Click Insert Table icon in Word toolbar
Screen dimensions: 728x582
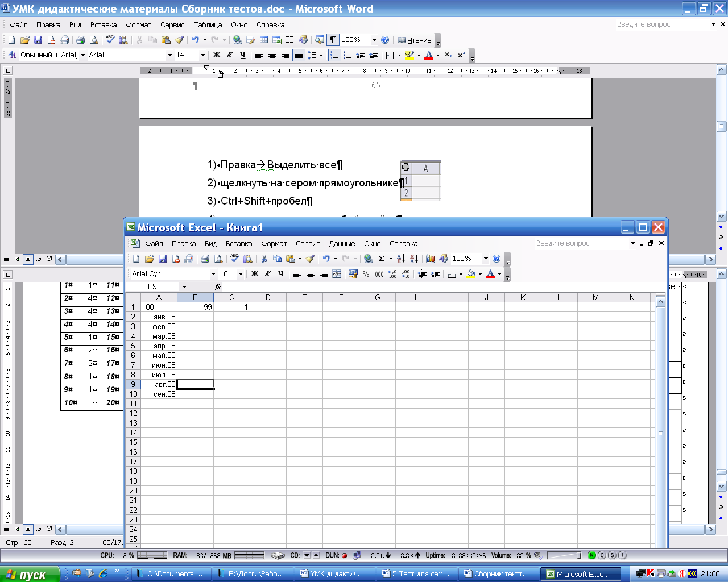click(x=264, y=40)
